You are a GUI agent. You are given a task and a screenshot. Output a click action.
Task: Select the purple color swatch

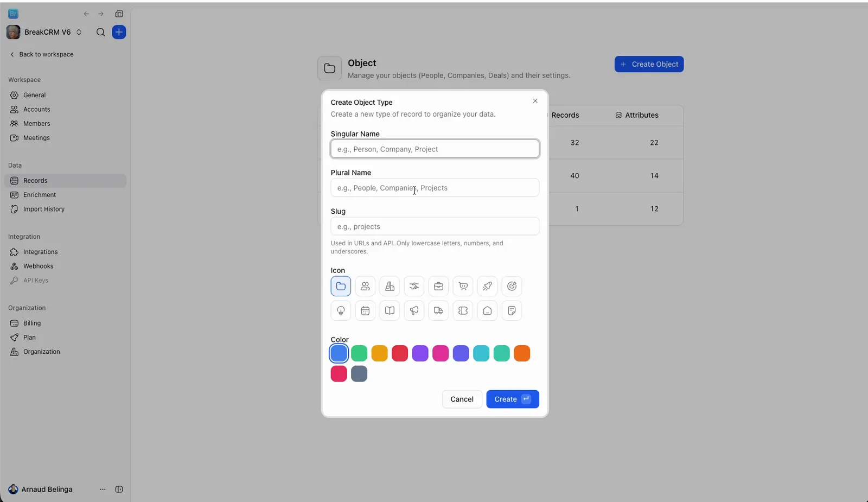[420, 353]
